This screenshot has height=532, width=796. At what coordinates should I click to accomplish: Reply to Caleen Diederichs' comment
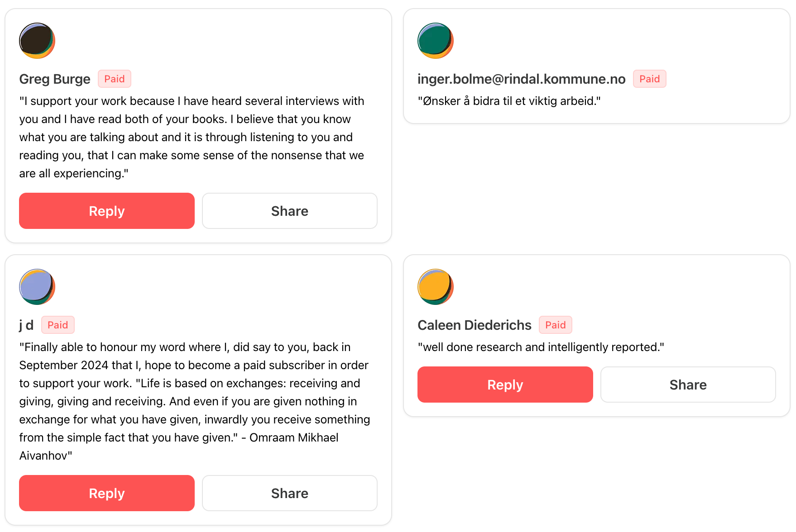[505, 385]
